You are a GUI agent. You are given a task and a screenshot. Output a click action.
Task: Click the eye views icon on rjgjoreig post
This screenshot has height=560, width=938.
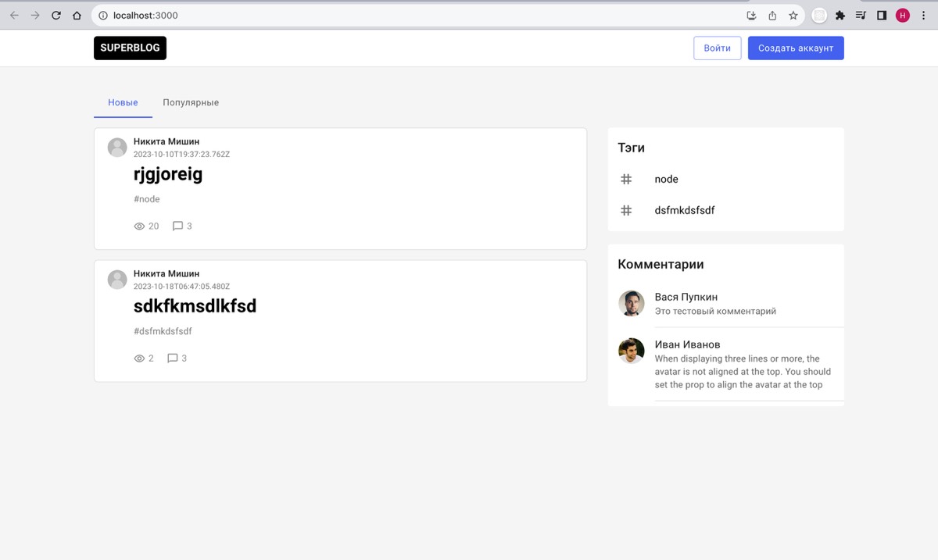click(140, 226)
